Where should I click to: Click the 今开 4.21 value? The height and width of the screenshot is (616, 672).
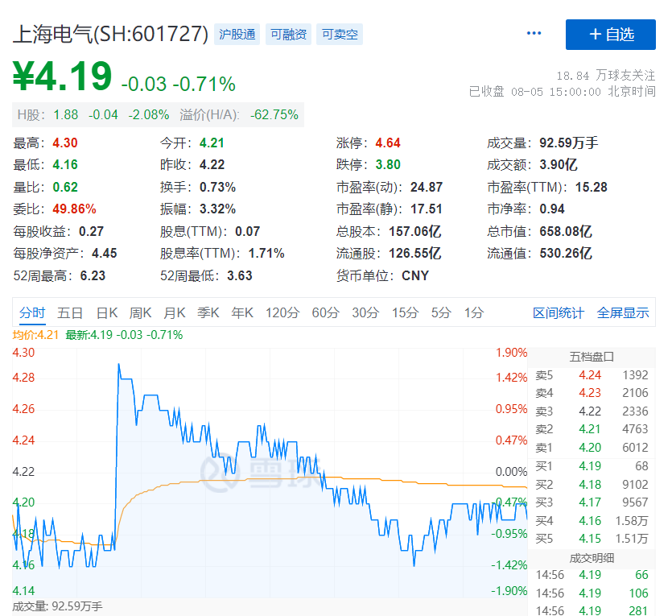click(212, 143)
